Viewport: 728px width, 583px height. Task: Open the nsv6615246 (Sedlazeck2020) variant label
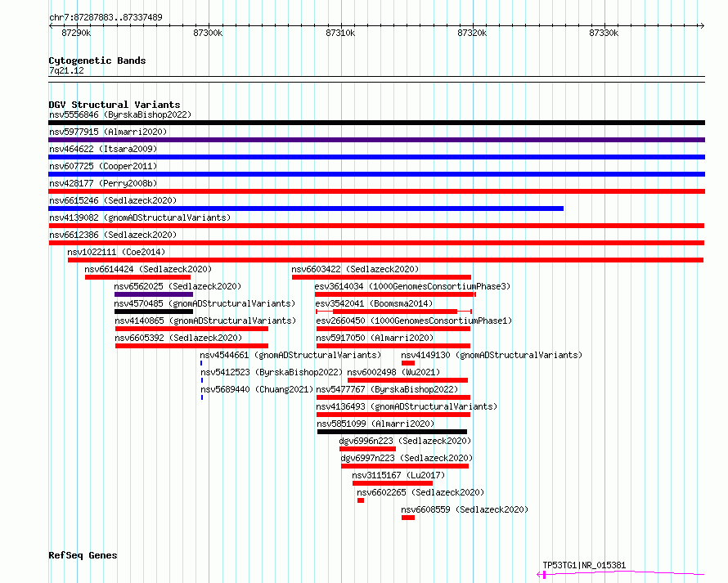coord(113,200)
